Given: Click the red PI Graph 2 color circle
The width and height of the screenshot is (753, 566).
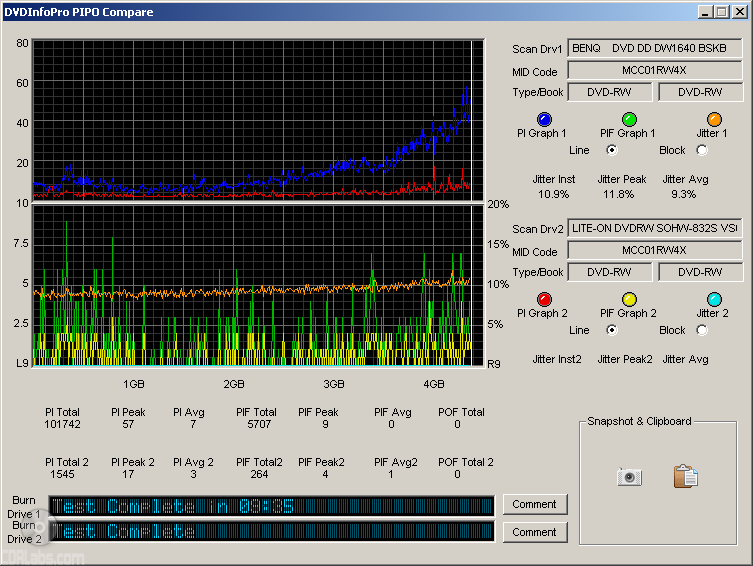Looking at the screenshot, I should pyautogui.click(x=543, y=299).
